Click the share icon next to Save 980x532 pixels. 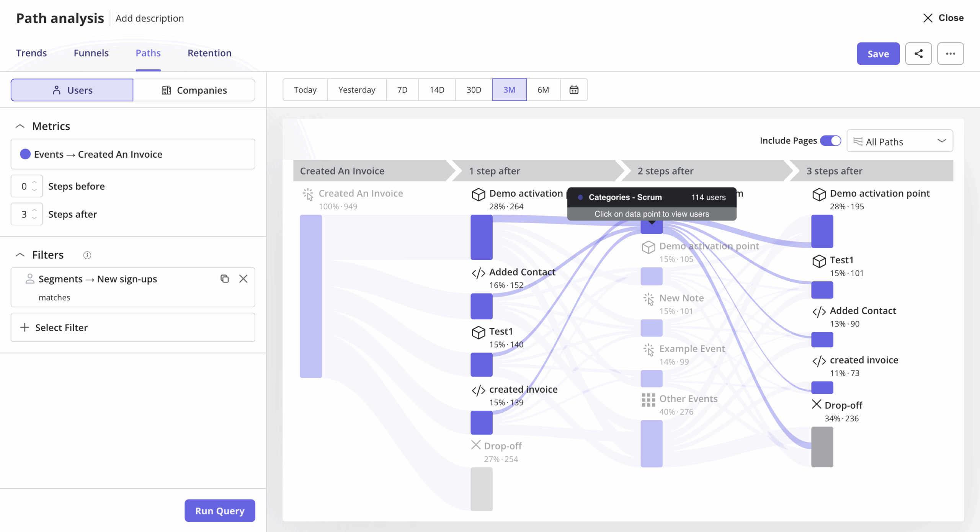click(918, 54)
